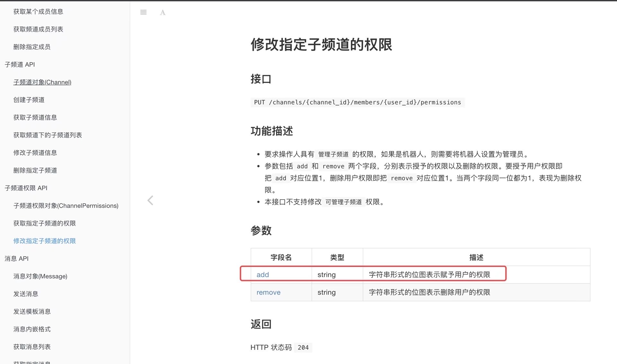The height and width of the screenshot is (364, 617).
Task: Open font settings via the 'A' icon
Action: click(163, 12)
